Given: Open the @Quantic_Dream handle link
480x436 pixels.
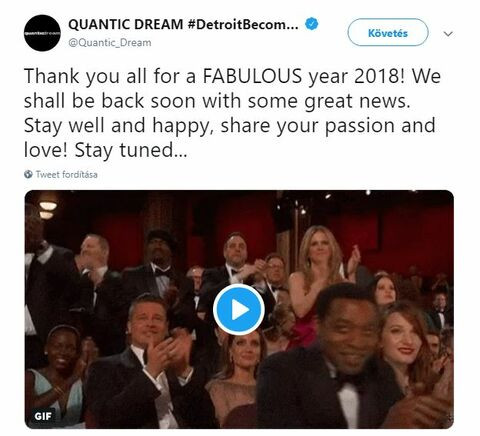Looking at the screenshot, I should tap(110, 43).
